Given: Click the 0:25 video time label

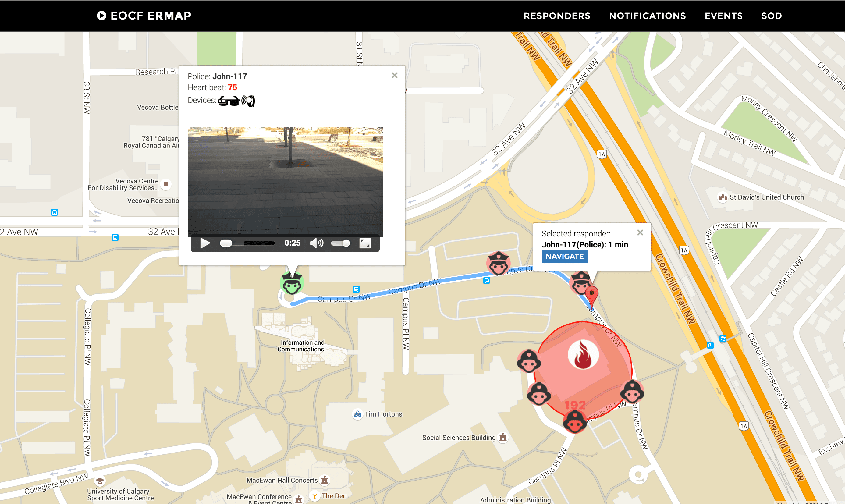Looking at the screenshot, I should pyautogui.click(x=293, y=243).
